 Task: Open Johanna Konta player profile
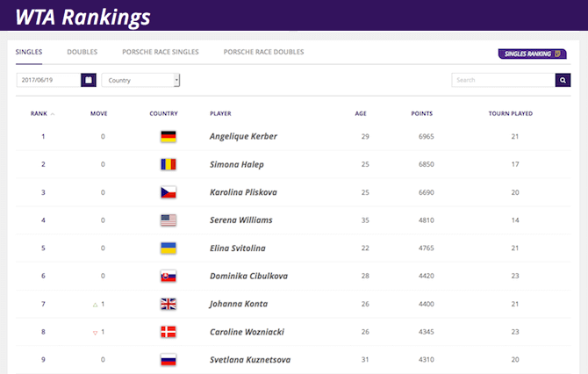tap(239, 304)
